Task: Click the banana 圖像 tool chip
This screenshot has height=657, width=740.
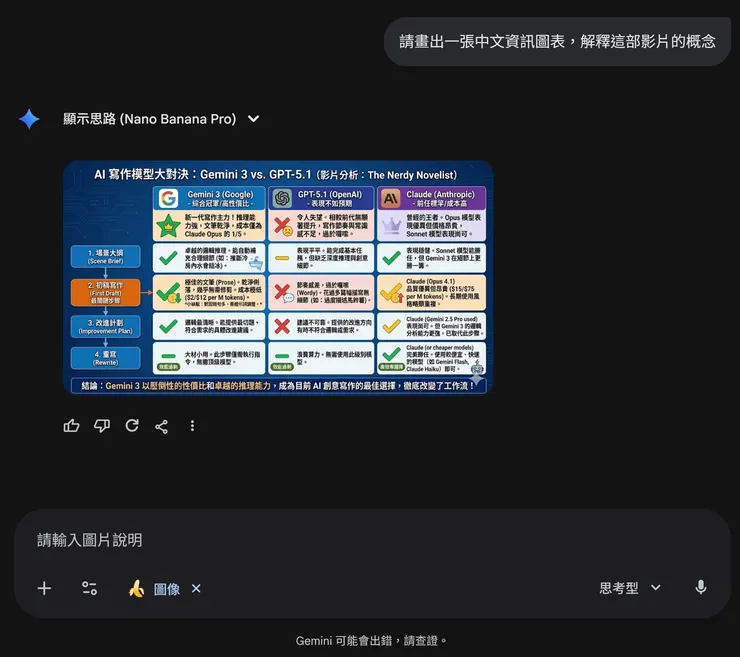Action: 154,589
